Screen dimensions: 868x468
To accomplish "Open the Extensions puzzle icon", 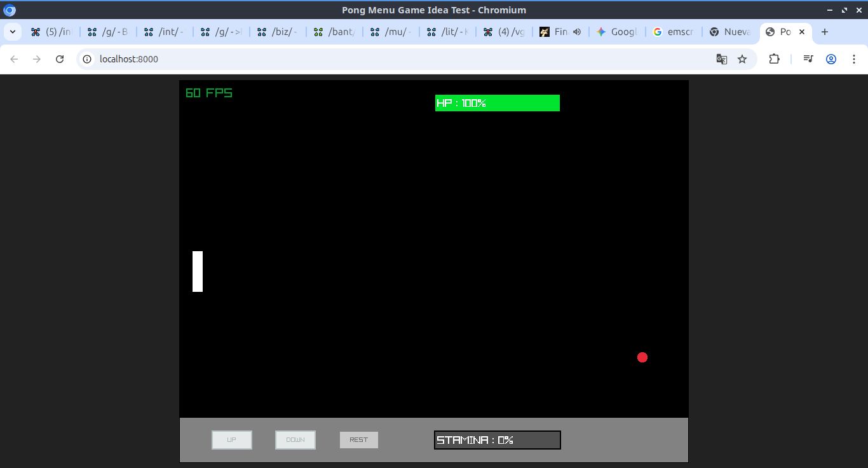I will coord(774,59).
